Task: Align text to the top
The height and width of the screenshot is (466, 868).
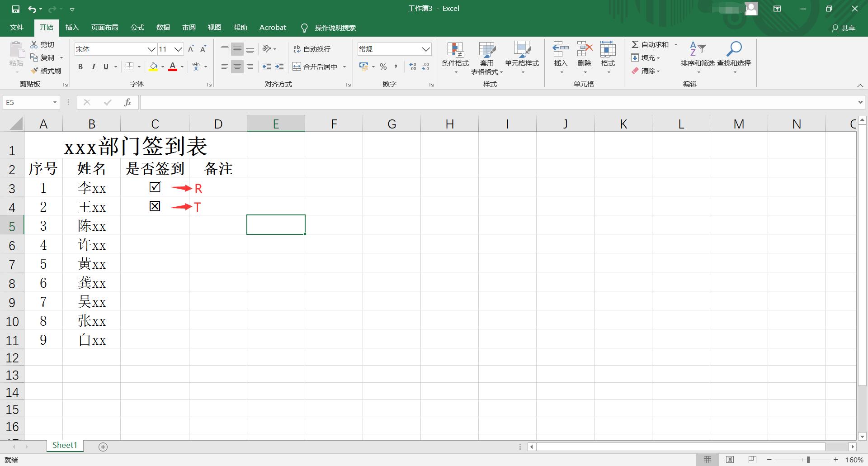Action: click(224, 49)
